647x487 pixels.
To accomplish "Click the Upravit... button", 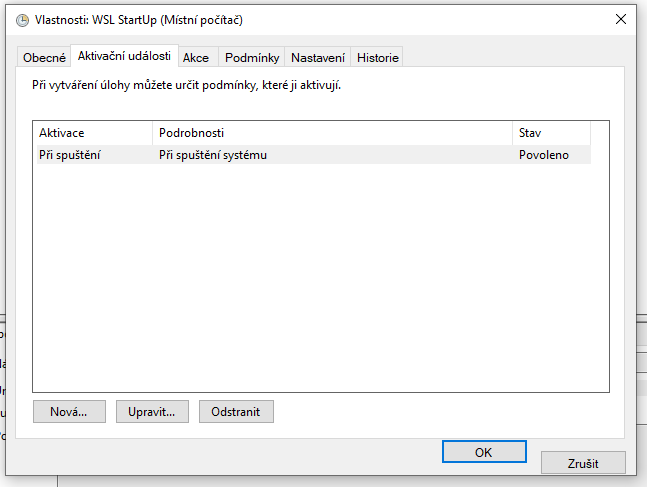I will pos(152,411).
